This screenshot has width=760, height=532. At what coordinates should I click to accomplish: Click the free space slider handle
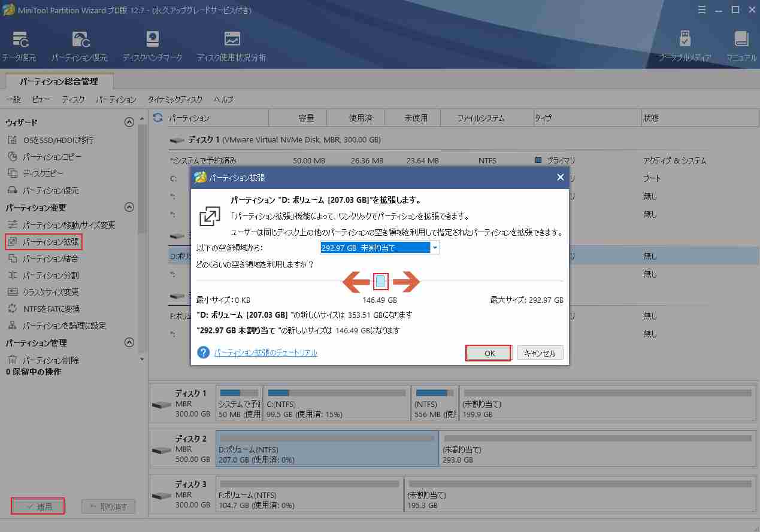[381, 281]
